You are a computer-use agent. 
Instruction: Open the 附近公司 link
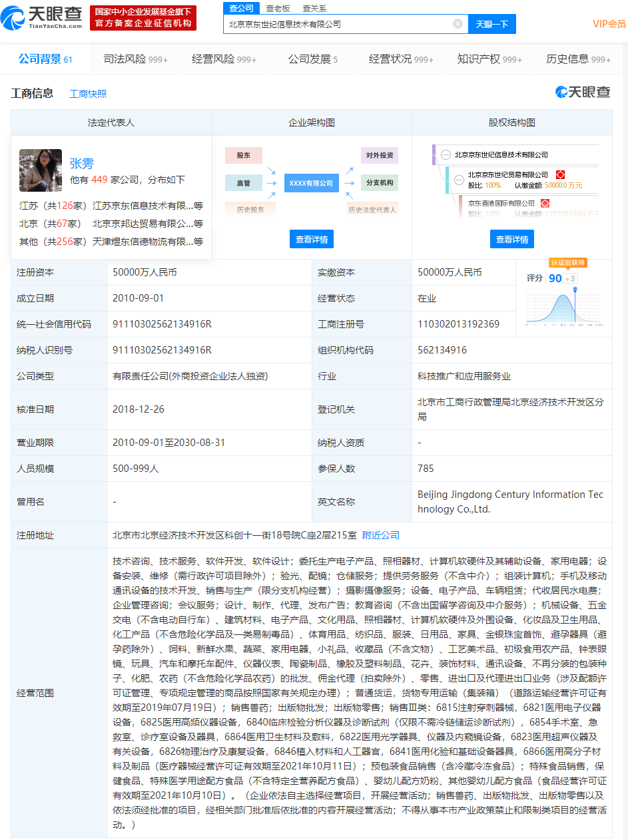pos(381,535)
